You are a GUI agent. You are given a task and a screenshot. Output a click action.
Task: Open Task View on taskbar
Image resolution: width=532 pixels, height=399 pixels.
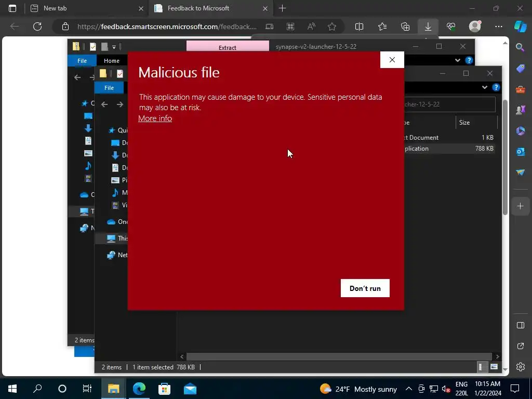87,389
